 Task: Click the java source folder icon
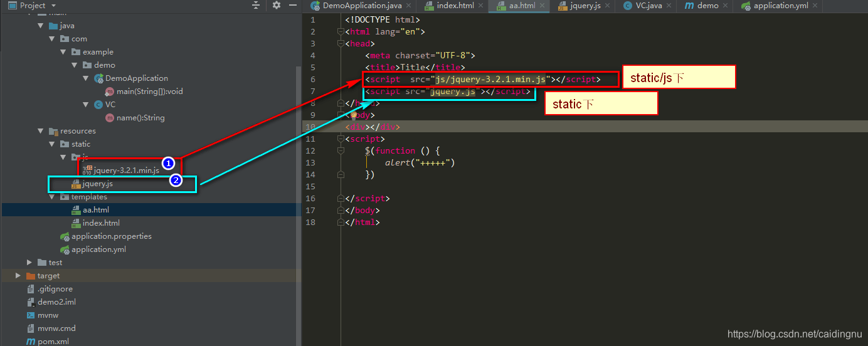click(53, 26)
